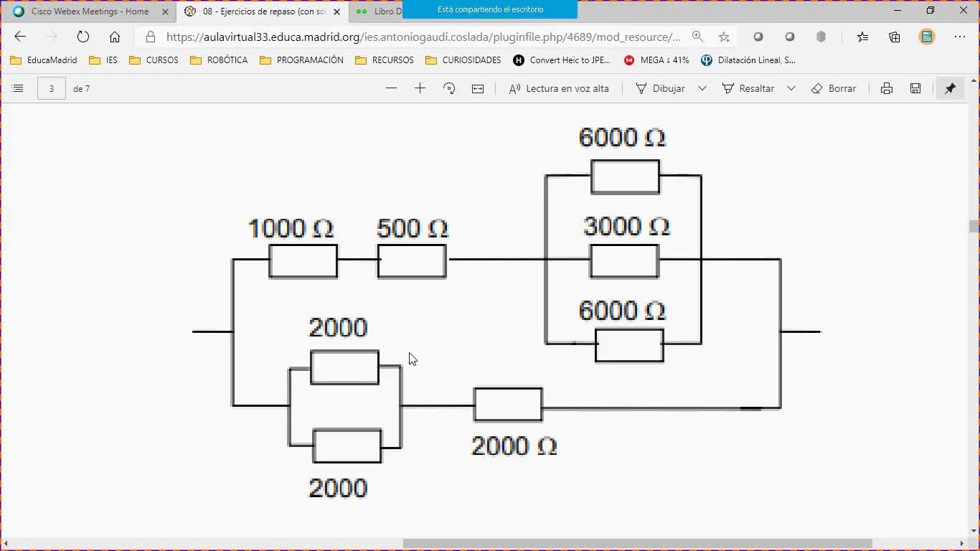Rotate the PDF document

(x=449, y=88)
